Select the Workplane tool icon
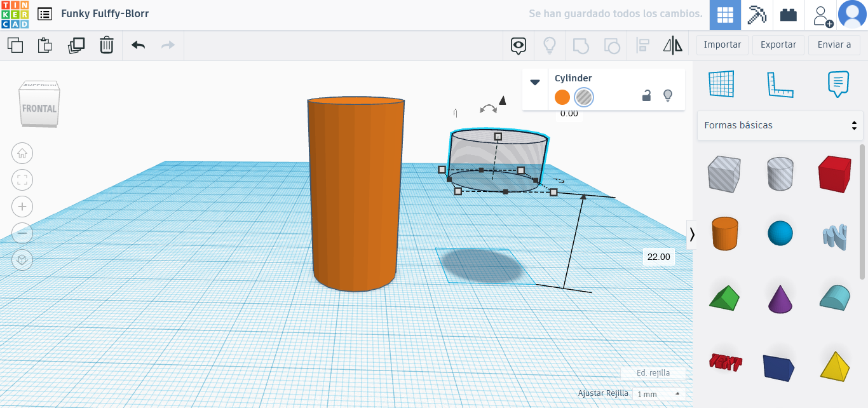The width and height of the screenshot is (868, 408). click(x=721, y=84)
